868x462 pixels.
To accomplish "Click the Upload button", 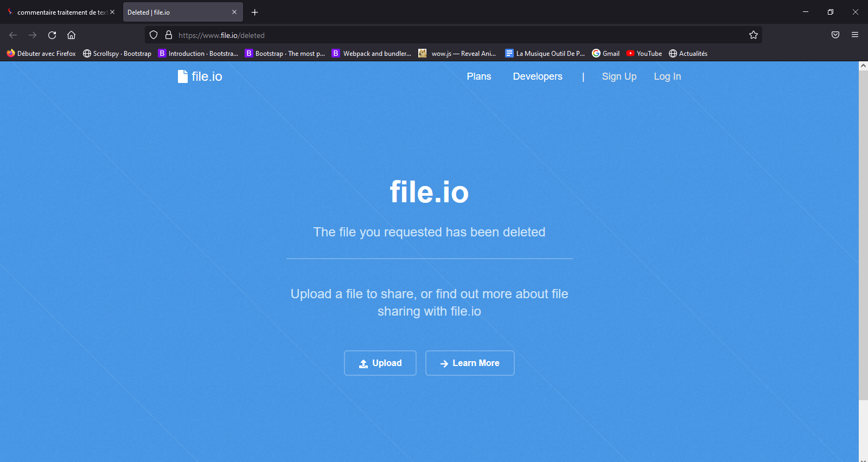I will point(380,363).
